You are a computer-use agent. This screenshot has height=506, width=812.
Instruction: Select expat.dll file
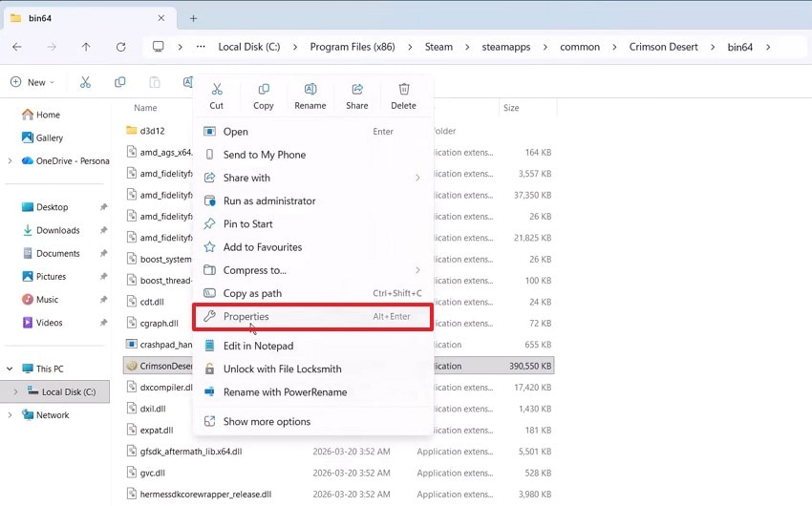(157, 430)
